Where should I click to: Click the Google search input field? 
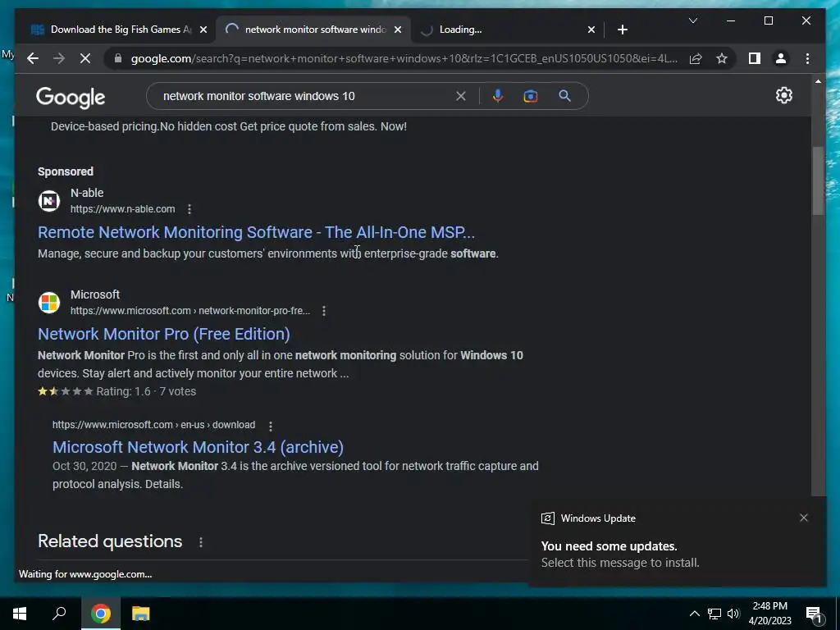pyautogui.click(x=305, y=96)
